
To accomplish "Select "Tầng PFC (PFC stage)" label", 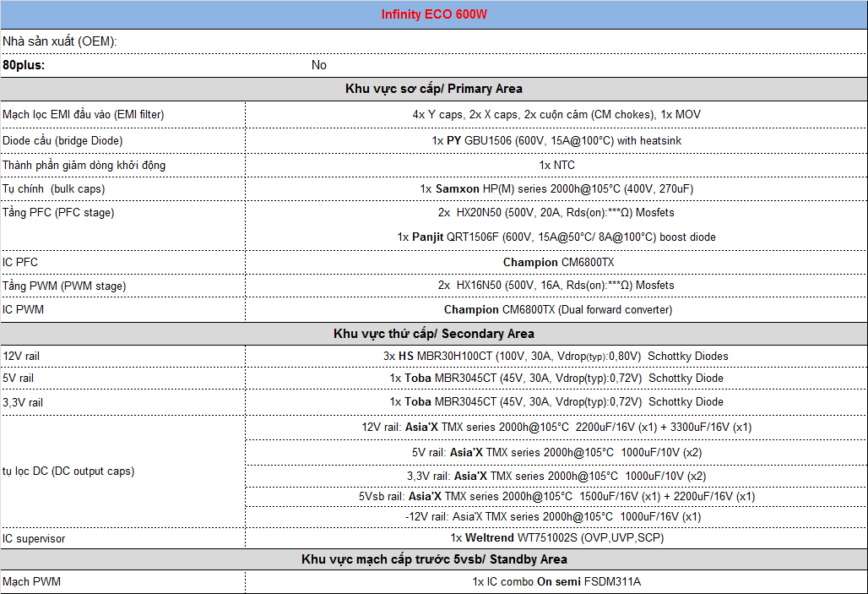I will click(x=58, y=213).
